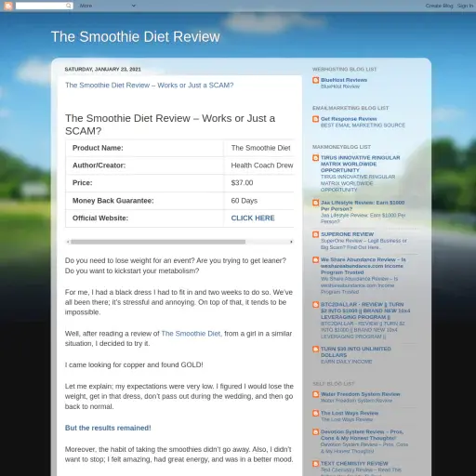Open the More dropdown in navbar
The height and width of the screenshot is (476, 476).
107,6
